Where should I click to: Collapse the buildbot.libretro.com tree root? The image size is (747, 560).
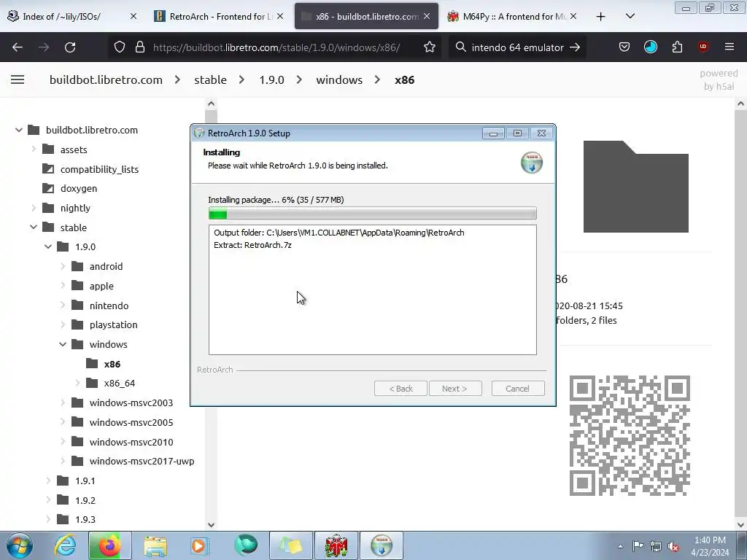(18, 130)
